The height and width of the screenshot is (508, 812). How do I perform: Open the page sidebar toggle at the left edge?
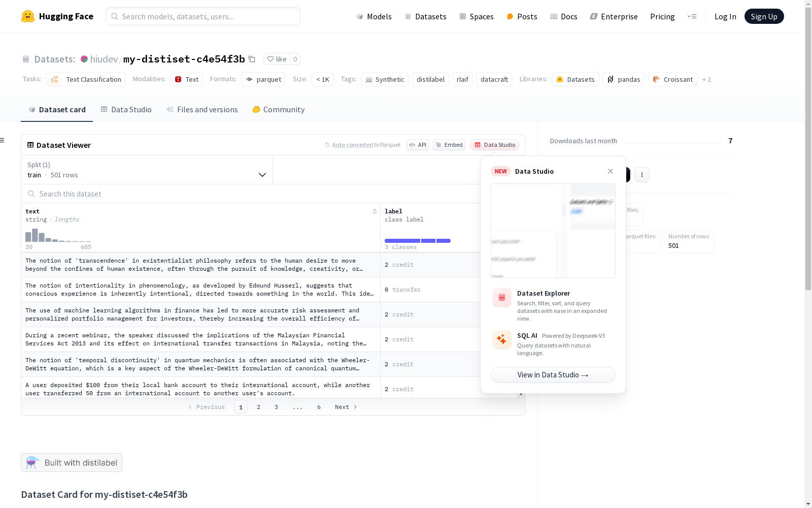[3, 140]
